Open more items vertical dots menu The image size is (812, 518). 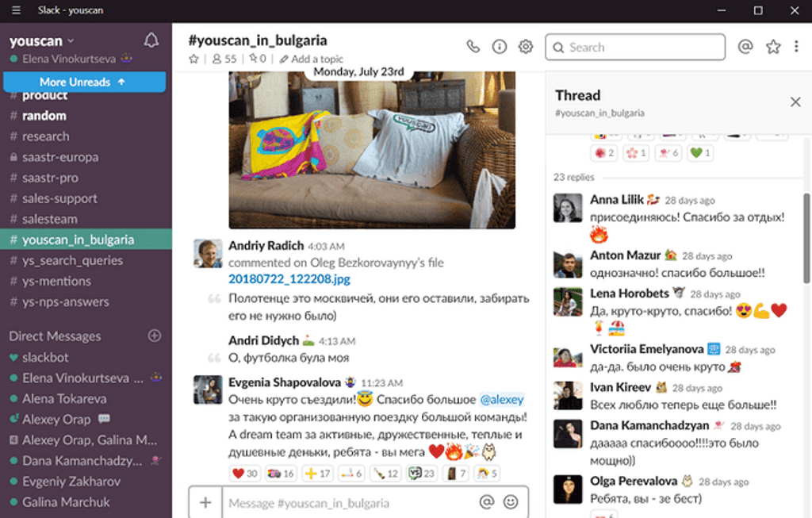[x=796, y=47]
